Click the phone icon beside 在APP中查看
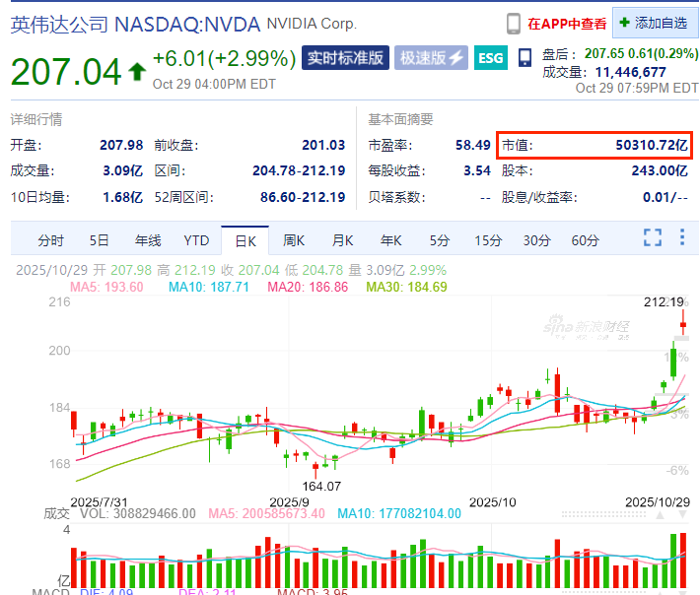700x595 pixels. (x=514, y=23)
